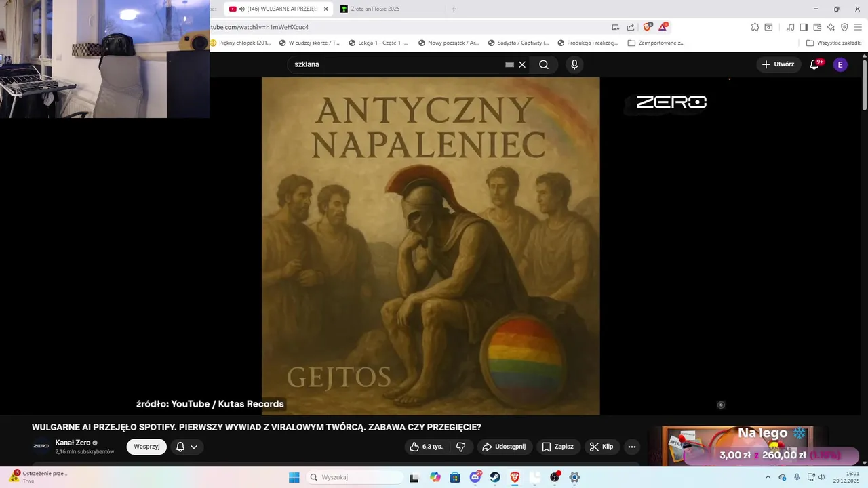Click the YouTube search magnifier button

click(544, 64)
